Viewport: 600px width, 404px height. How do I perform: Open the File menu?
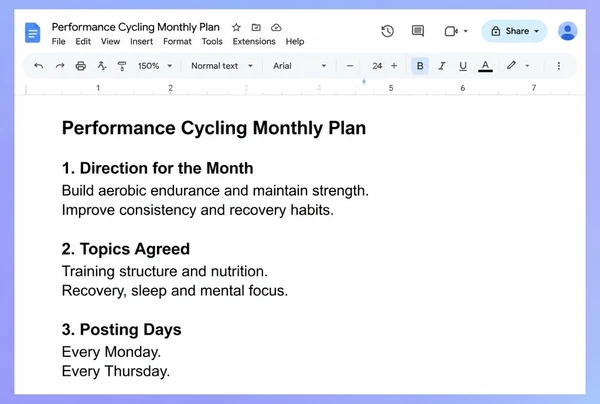[x=59, y=41]
